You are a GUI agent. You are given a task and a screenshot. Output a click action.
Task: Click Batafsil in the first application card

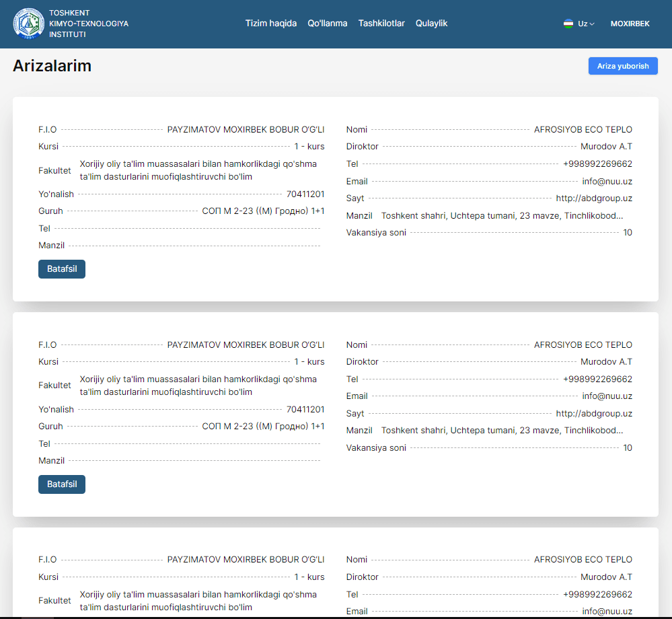[x=62, y=269]
